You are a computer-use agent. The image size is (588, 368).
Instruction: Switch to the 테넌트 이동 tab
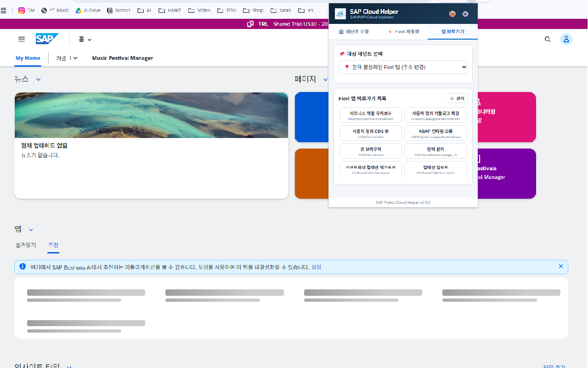point(354,32)
